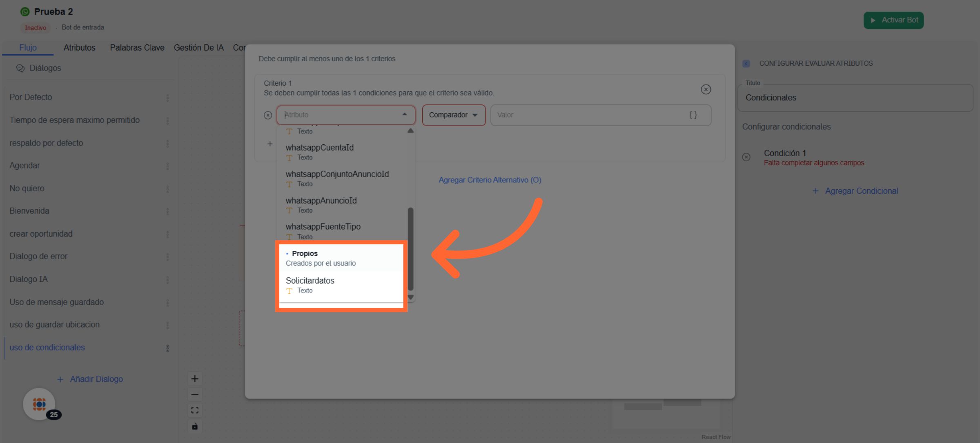This screenshot has width=980, height=443.
Task: Zoom in on the flow canvas
Action: (195, 379)
